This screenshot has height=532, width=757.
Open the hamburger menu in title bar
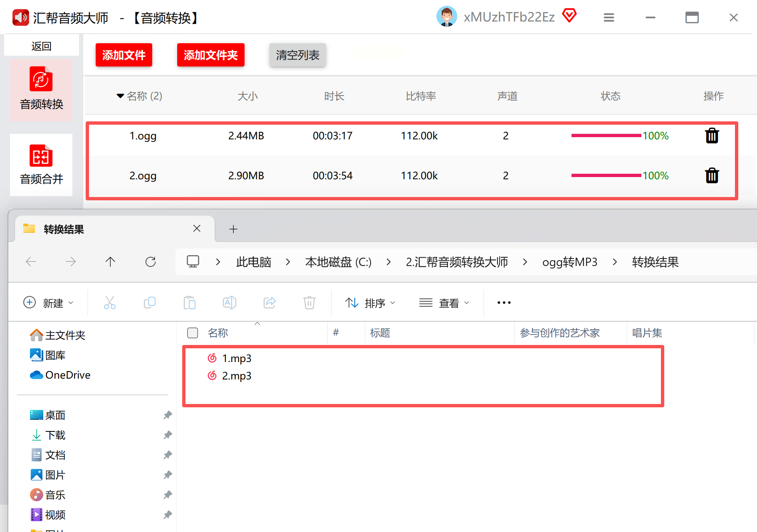tap(609, 17)
